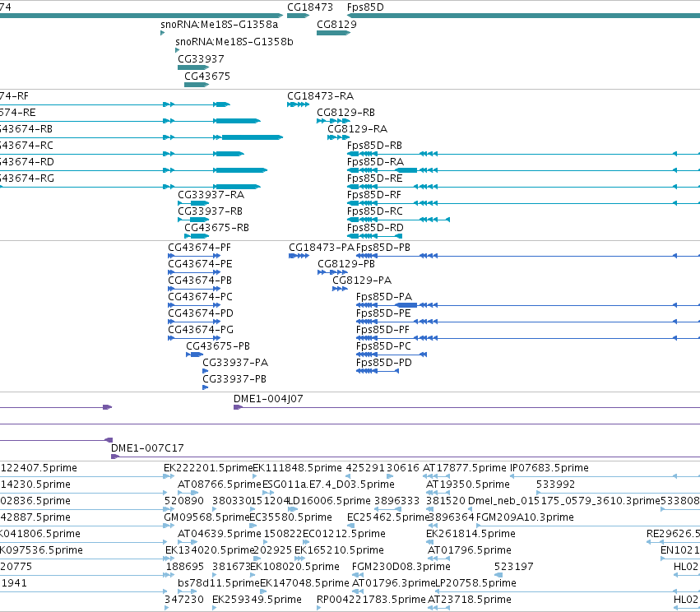Select the CG43675 gene label
Image resolution: width=700 pixels, height=612 pixels.
(207, 76)
